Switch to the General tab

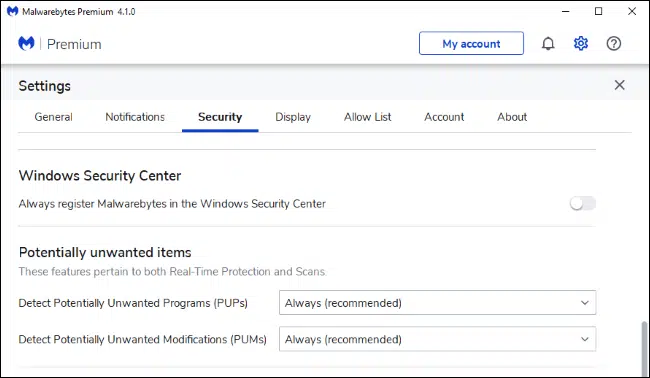coord(53,117)
